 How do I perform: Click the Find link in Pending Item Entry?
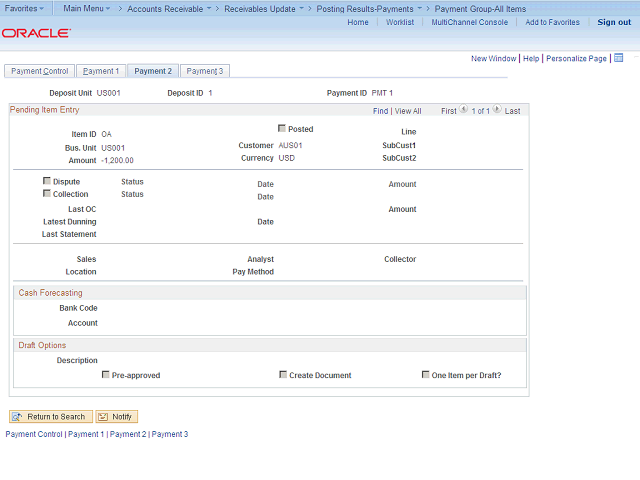[380, 111]
